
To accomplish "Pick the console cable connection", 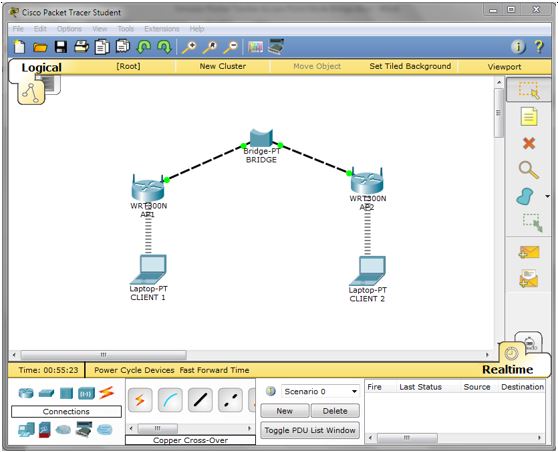I will click(x=170, y=400).
